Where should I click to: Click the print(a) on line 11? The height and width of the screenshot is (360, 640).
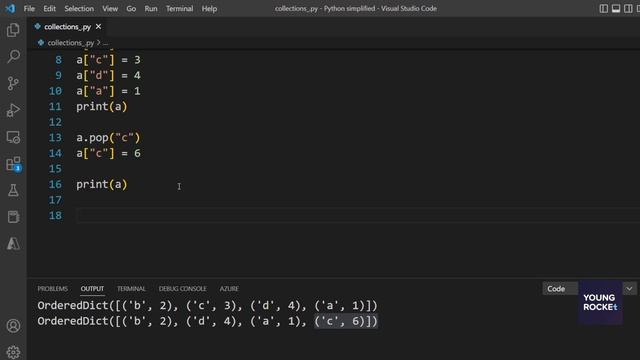coord(102,107)
